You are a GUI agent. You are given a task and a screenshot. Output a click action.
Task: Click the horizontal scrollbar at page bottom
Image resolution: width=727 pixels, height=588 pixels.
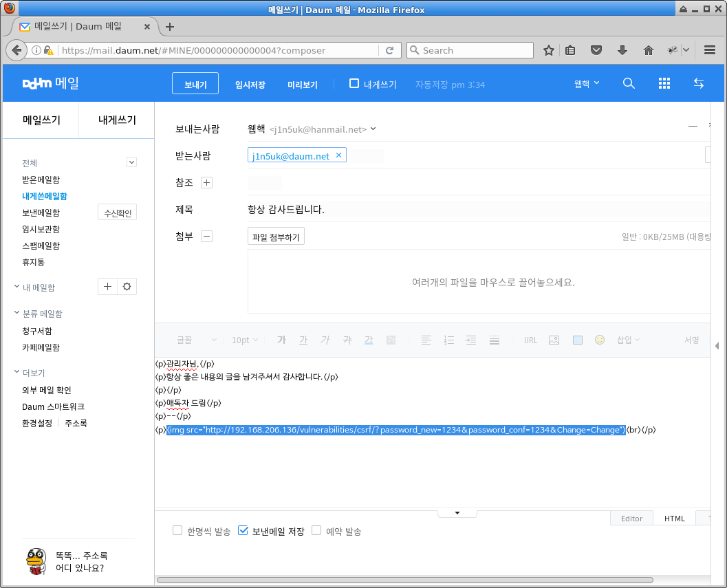(404, 580)
